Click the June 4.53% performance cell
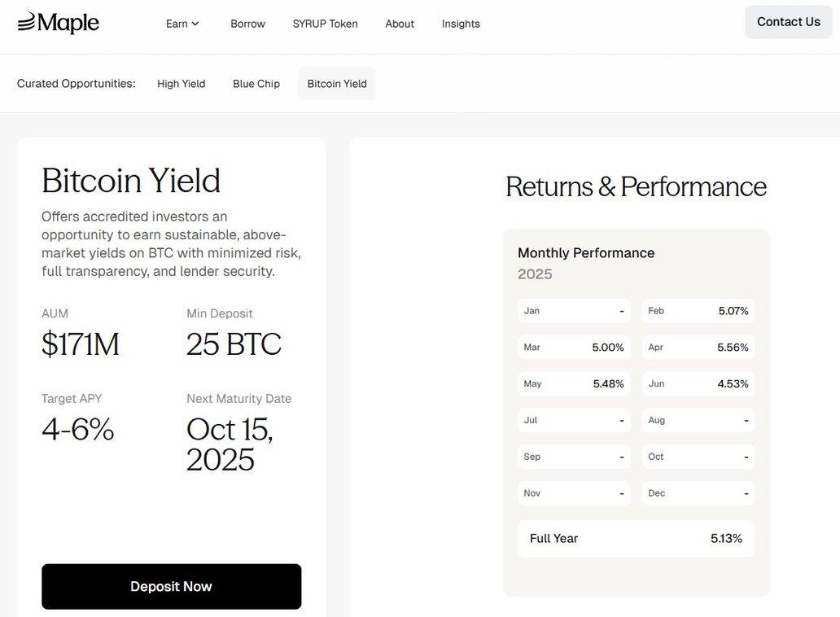Screen dimensions: 840x617 point(698,384)
